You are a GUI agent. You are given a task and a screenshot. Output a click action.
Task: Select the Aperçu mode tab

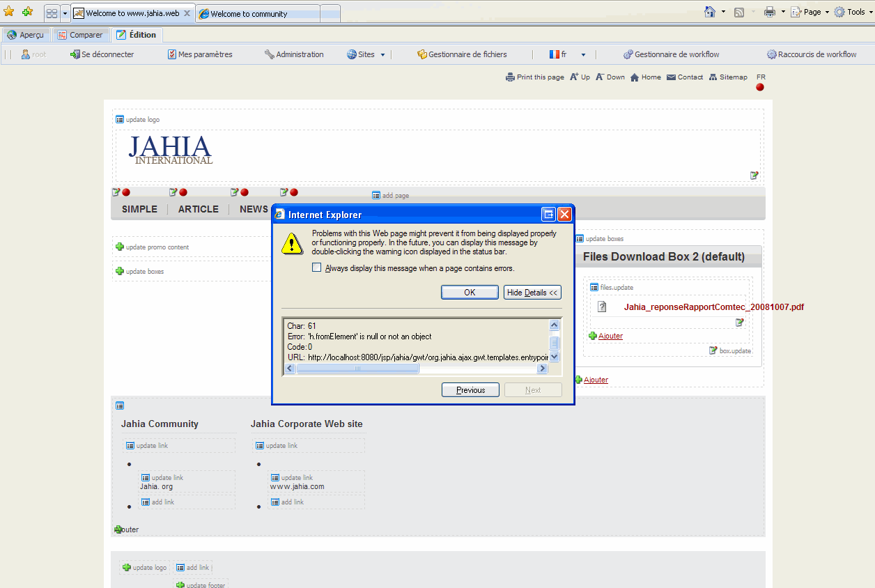pos(26,35)
